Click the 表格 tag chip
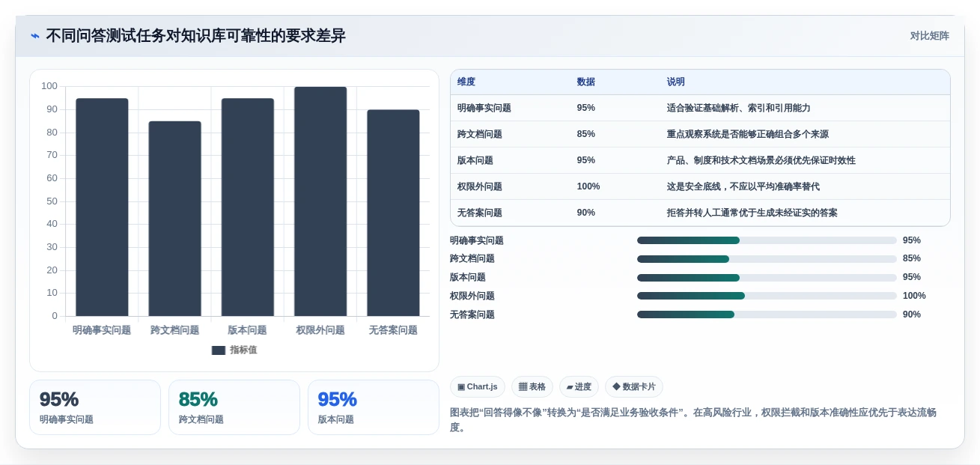This screenshot has height=465, width=980. point(532,387)
